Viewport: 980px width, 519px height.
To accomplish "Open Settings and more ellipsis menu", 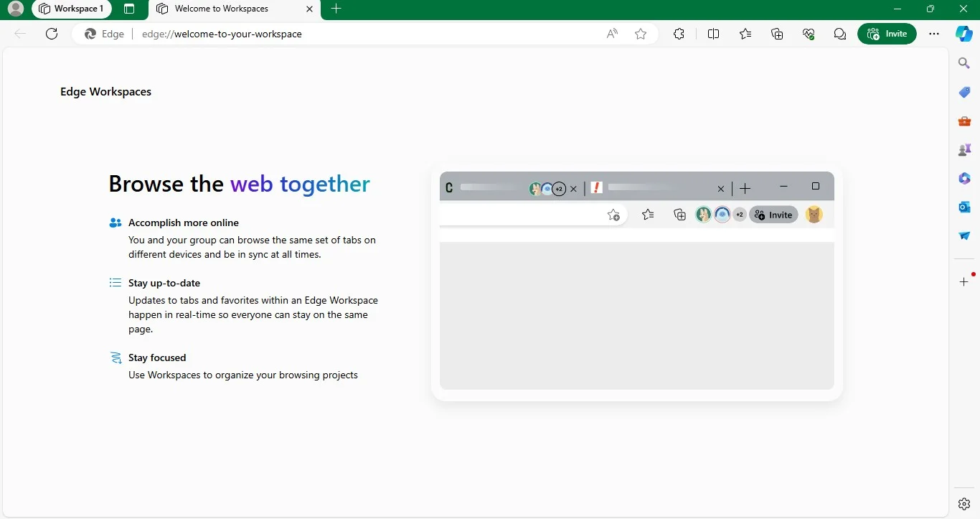I will [933, 34].
